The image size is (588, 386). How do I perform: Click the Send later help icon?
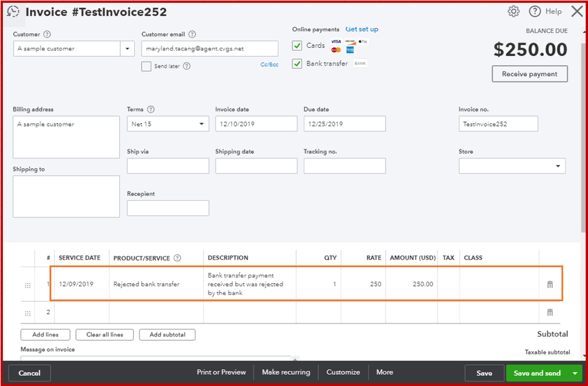click(x=187, y=66)
